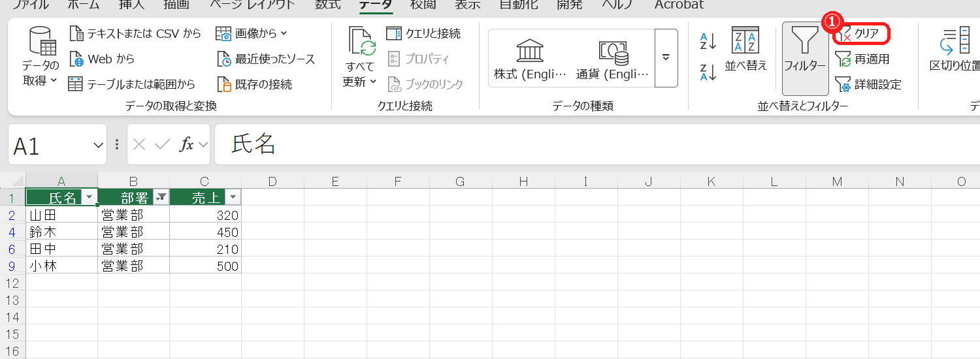
Task: Click the Name Box showing A1
Action: pos(50,145)
